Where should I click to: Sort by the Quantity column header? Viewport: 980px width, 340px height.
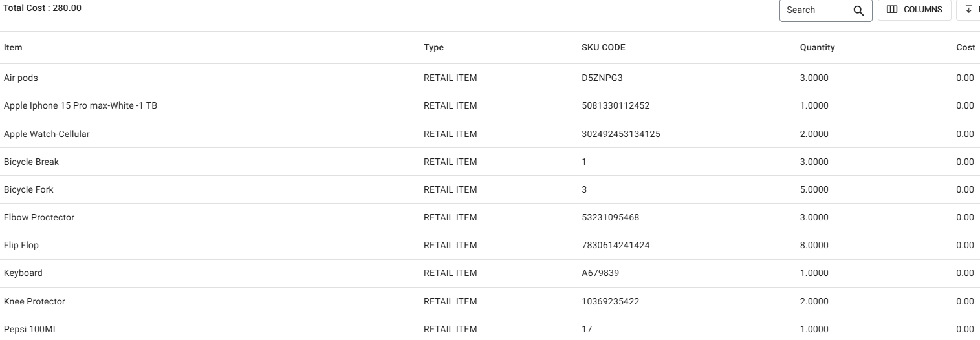pos(817,47)
